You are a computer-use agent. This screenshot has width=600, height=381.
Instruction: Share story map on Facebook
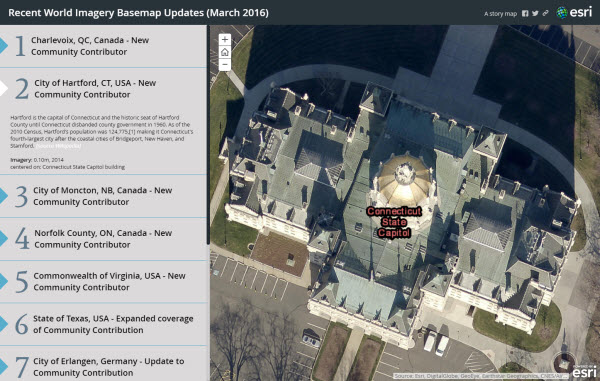[x=525, y=13]
